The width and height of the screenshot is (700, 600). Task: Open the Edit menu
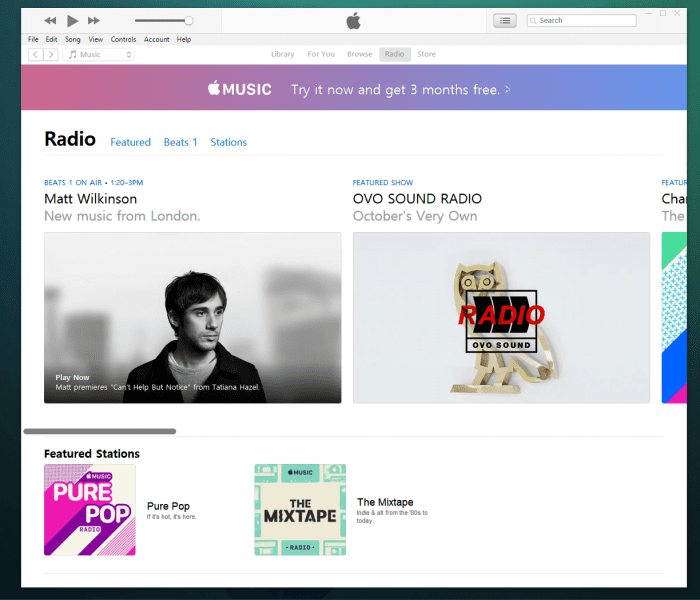click(51, 39)
